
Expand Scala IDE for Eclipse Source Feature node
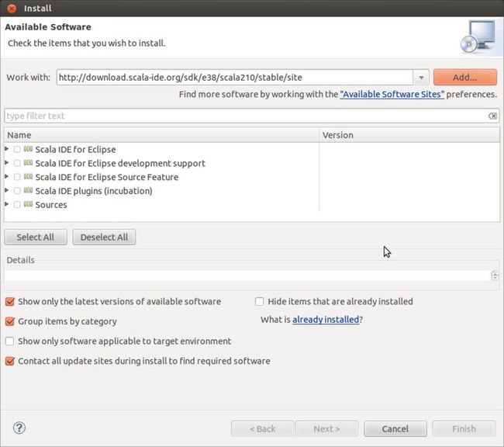(7, 176)
